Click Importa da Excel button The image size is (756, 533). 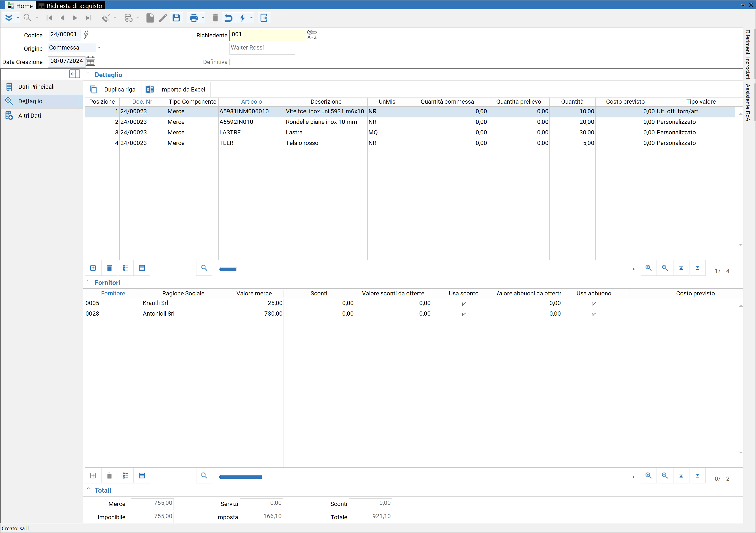pyautogui.click(x=176, y=90)
